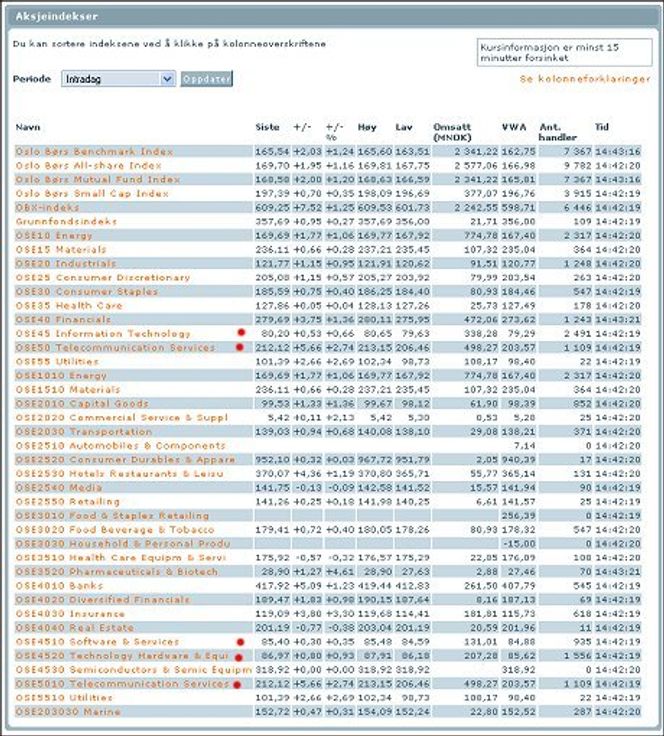Click red dot beside OSE4520 Technology Hardware
The image size is (664, 736).
239,658
